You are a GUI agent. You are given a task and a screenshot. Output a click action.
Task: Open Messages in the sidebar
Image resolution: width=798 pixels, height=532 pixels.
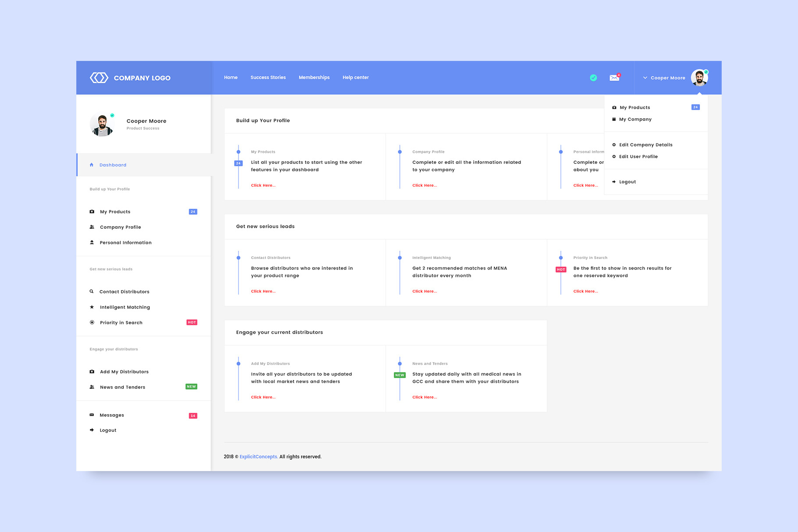pyautogui.click(x=112, y=415)
